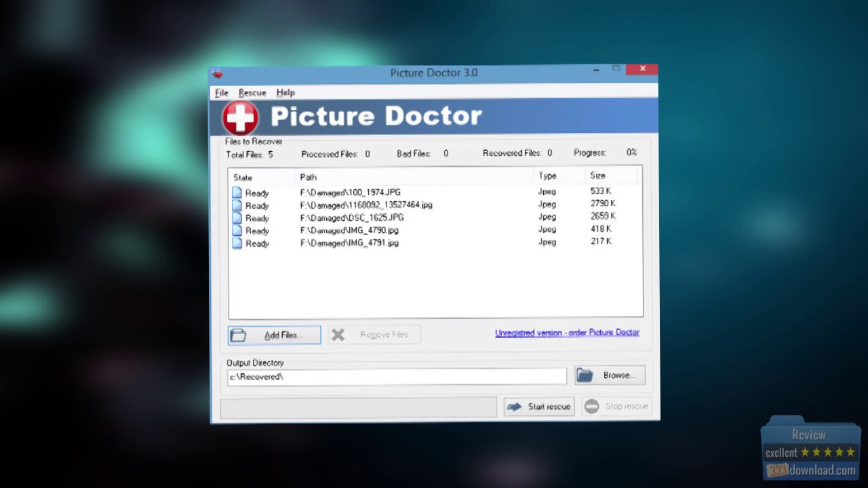Open the Rescue menu
This screenshot has width=868, height=488.
(x=252, y=93)
